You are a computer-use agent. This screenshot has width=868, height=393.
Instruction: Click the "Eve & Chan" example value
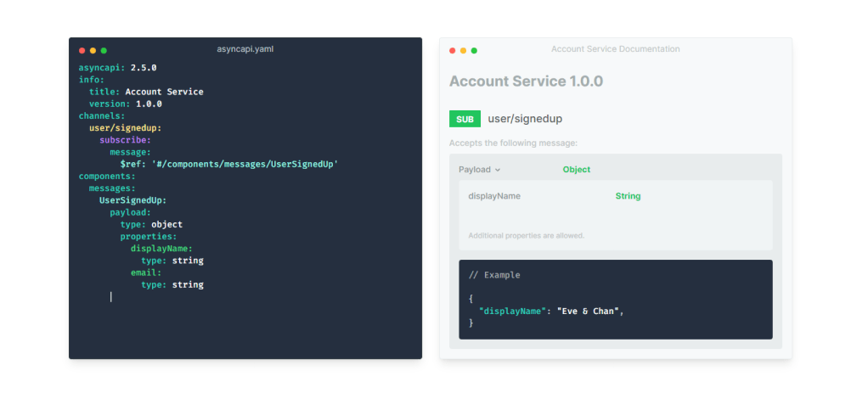click(589, 312)
